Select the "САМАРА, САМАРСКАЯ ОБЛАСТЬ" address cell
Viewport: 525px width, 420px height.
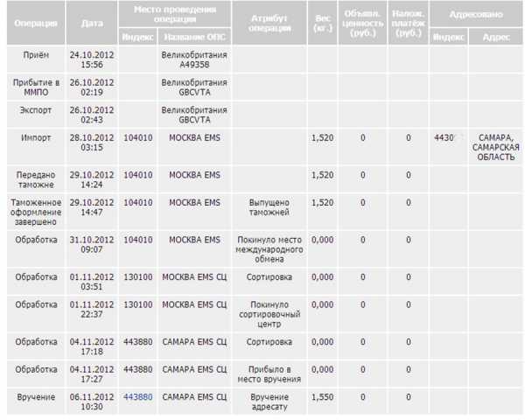[x=495, y=147]
